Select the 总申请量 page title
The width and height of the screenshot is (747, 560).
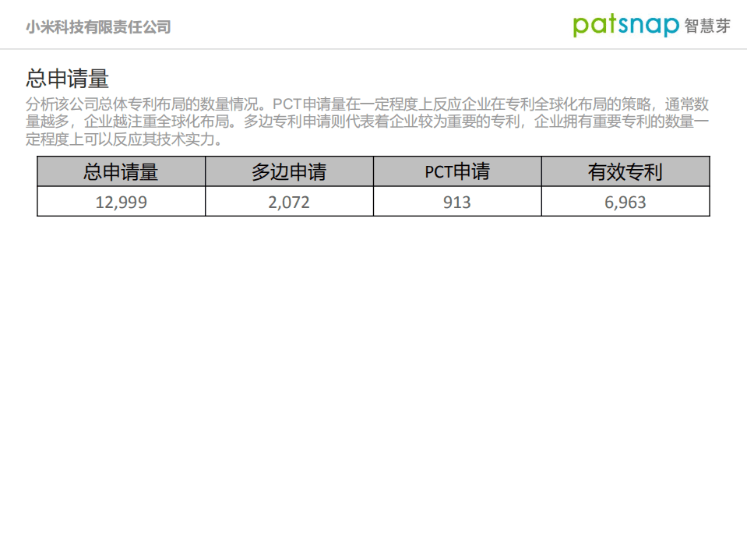pyautogui.click(x=69, y=77)
